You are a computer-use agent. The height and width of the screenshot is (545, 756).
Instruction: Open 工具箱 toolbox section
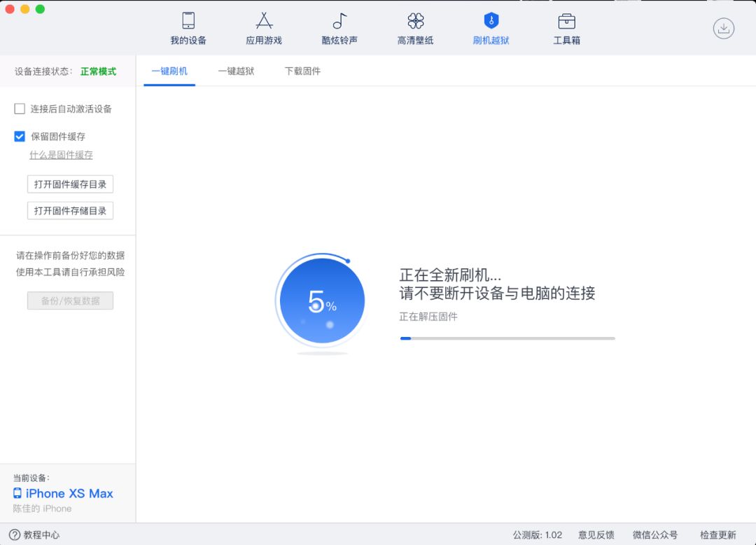[x=566, y=29]
